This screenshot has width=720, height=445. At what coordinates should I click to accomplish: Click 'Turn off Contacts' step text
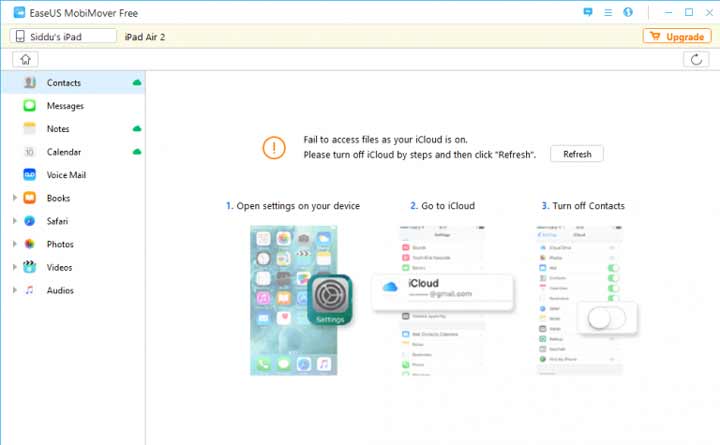(x=588, y=206)
